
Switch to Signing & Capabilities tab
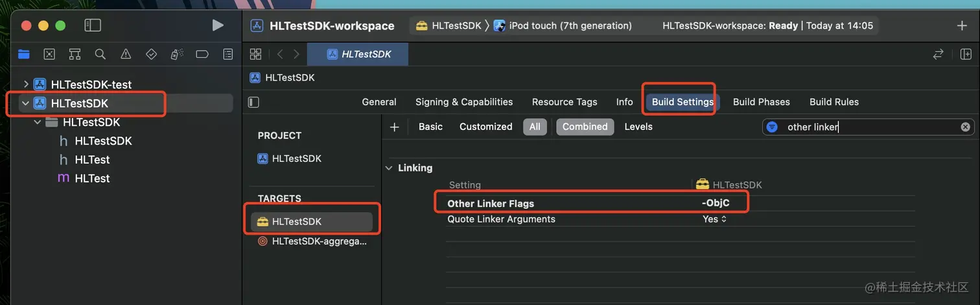pos(464,102)
